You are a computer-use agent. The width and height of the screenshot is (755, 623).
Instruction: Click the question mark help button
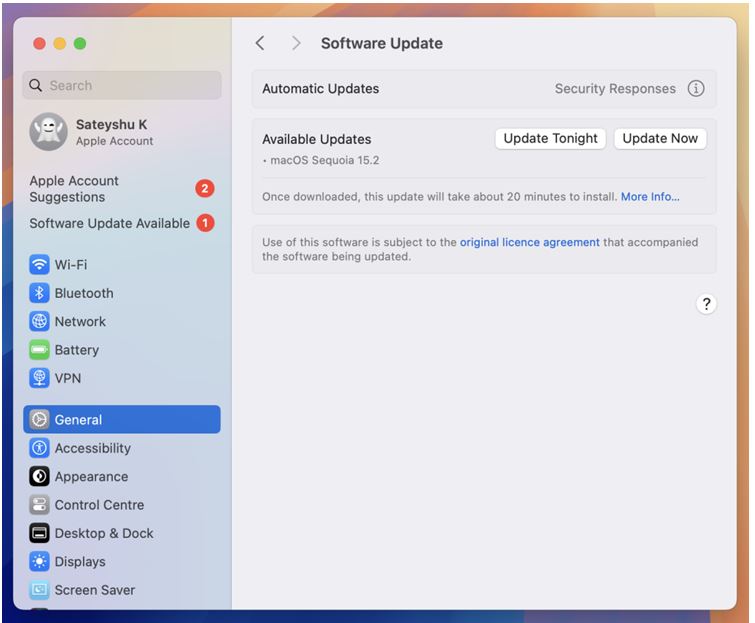pos(706,305)
